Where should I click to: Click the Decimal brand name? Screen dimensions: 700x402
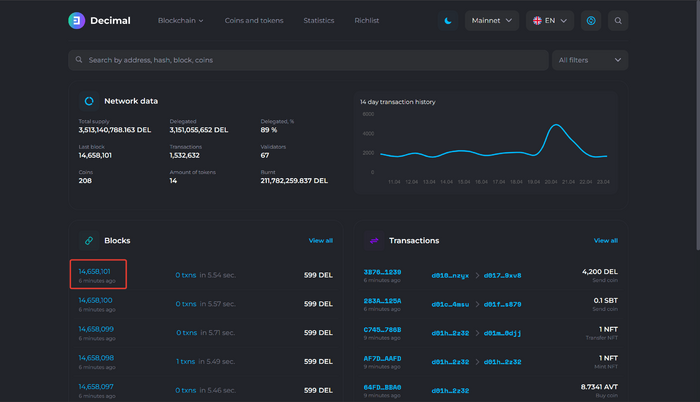[x=110, y=21]
